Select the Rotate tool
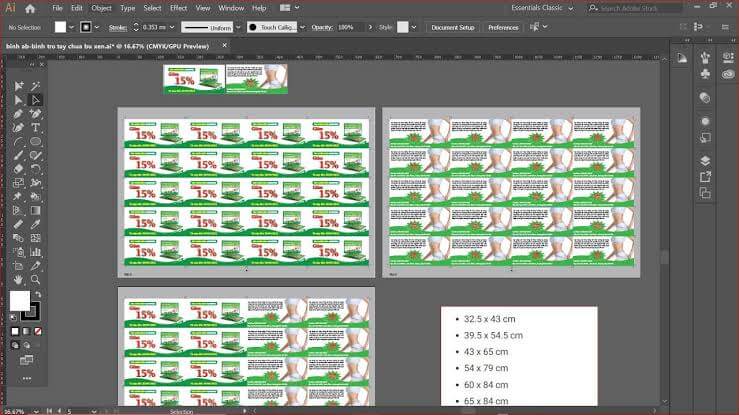This screenshot has height=415, width=739. tap(35, 169)
